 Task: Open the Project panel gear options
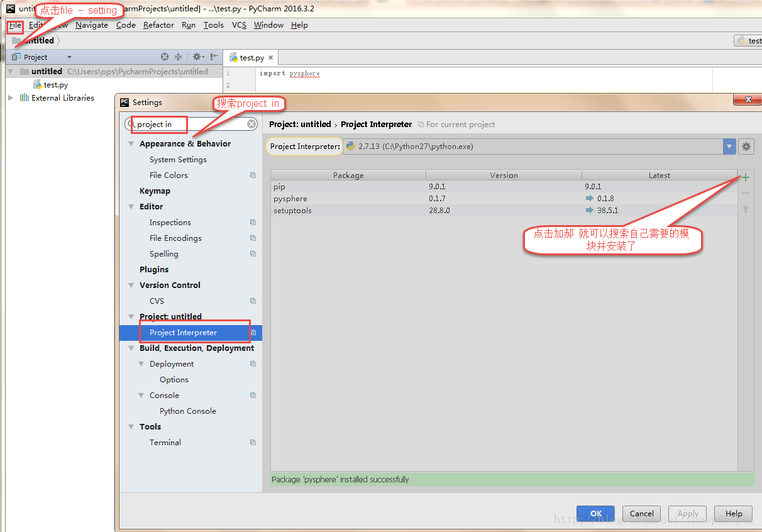point(198,57)
